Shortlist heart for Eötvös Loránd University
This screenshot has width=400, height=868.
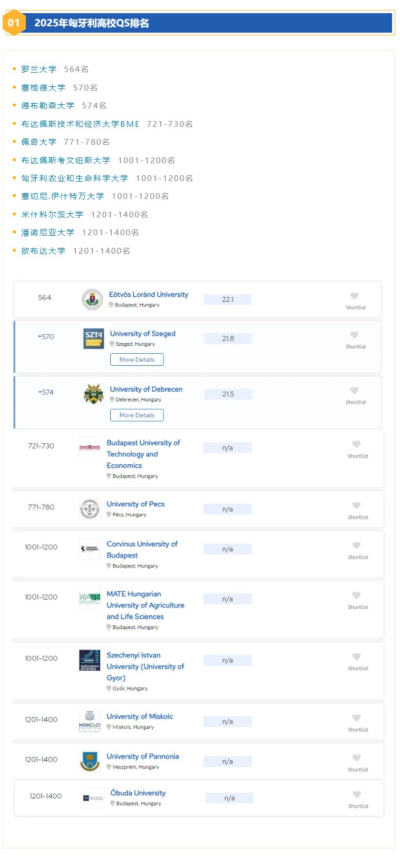tap(354, 296)
